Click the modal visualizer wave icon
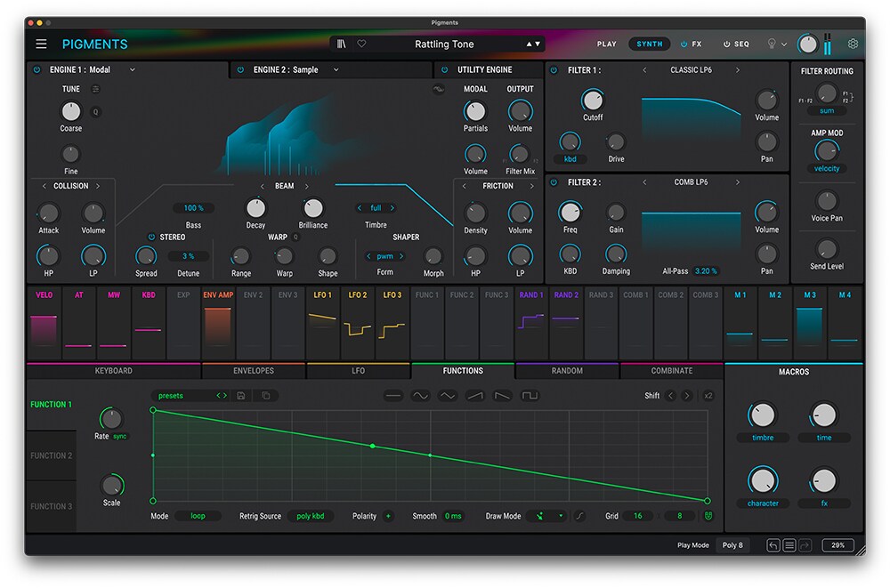 [438, 89]
